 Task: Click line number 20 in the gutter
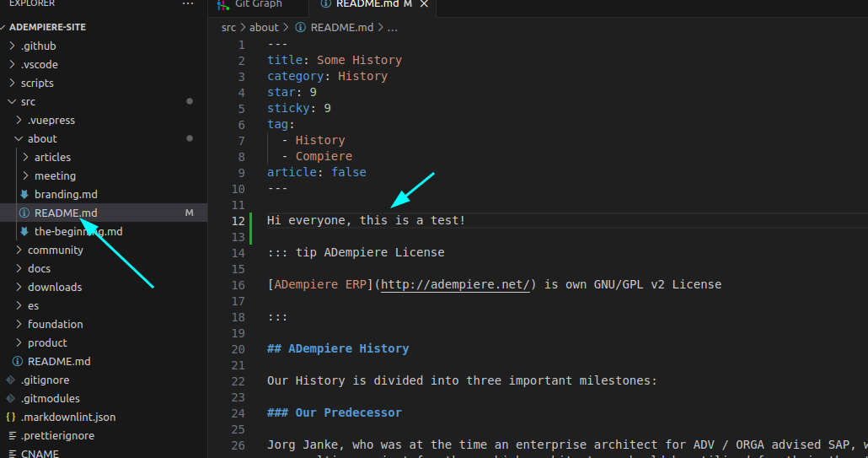tap(238, 349)
